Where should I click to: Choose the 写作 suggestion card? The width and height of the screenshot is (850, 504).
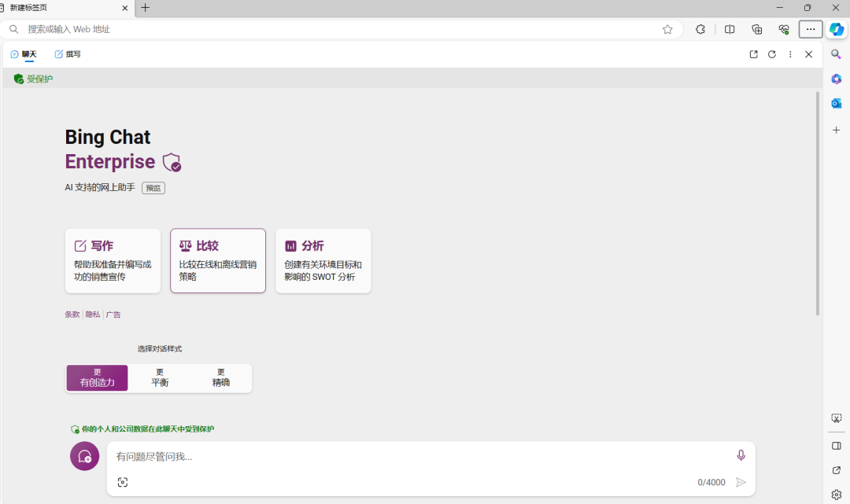113,261
